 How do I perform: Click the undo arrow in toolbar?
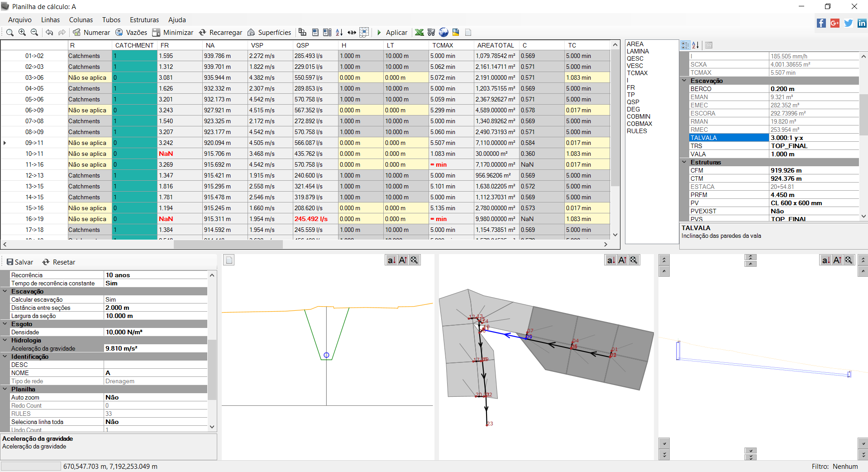pos(49,32)
